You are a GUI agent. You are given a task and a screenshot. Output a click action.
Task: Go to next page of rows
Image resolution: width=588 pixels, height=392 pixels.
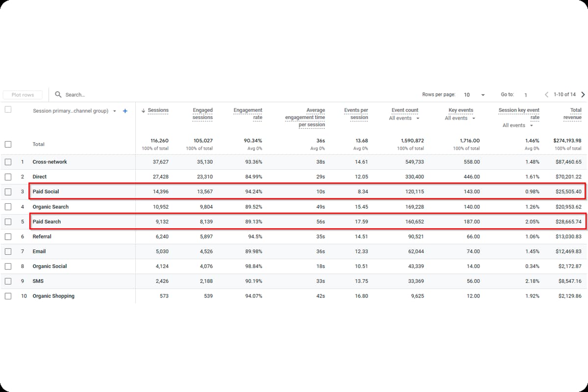click(583, 95)
